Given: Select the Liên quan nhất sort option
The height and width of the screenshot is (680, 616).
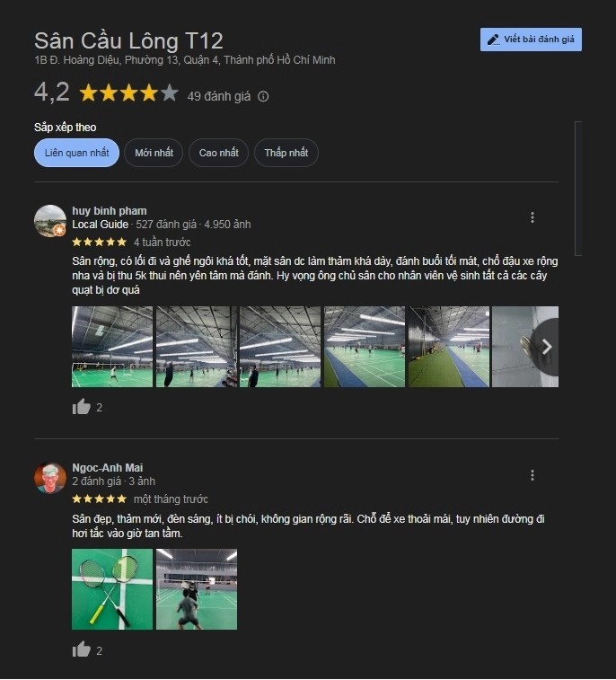Looking at the screenshot, I should coord(76,153).
